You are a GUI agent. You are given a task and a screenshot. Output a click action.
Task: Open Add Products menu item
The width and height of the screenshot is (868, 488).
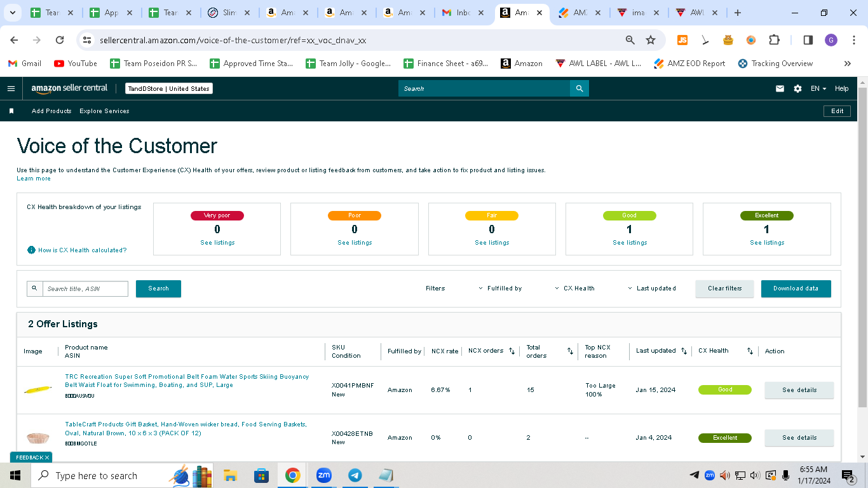coord(51,111)
